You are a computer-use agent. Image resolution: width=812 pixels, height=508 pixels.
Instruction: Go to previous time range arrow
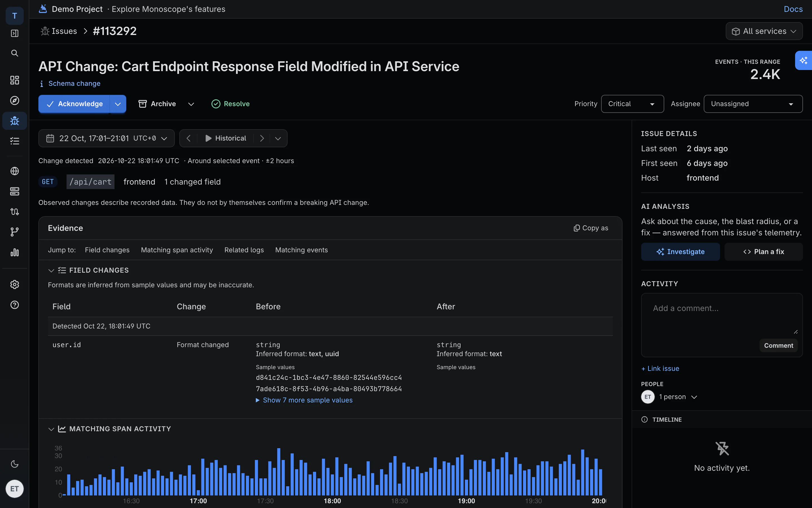coord(189,138)
